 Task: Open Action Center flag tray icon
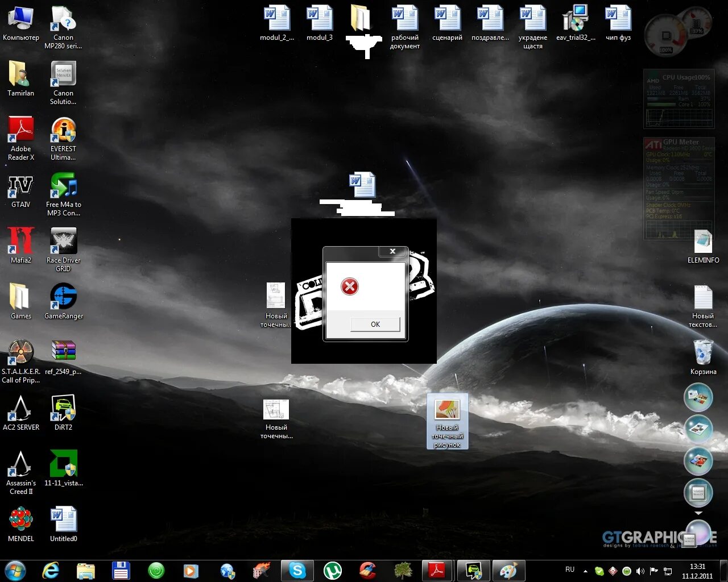[x=654, y=571]
